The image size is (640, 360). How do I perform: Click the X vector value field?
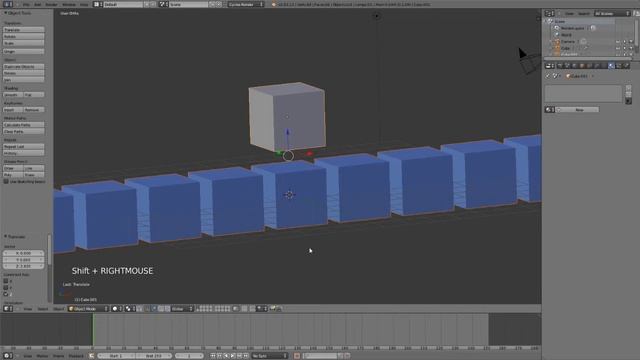pos(24,253)
